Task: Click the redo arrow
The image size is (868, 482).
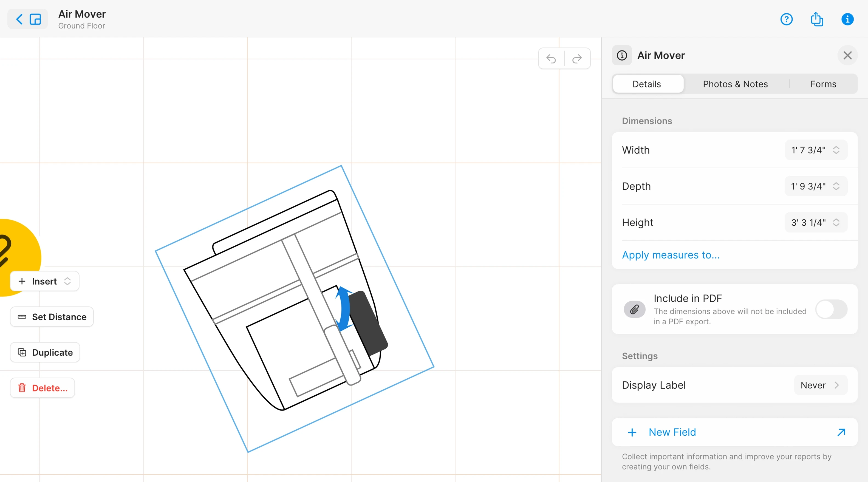Action: click(577, 59)
